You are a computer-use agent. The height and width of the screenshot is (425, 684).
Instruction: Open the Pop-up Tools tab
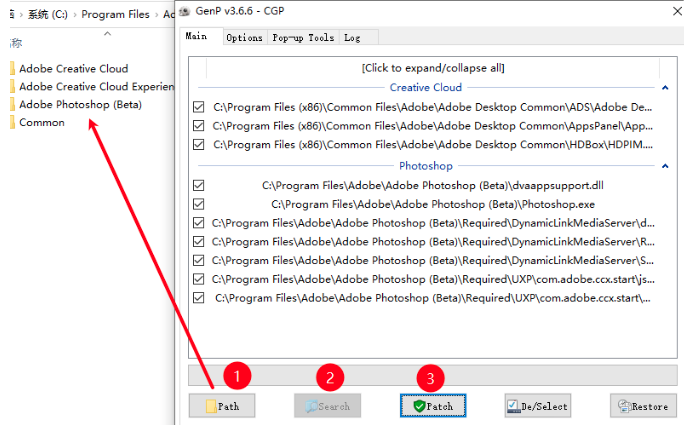(x=303, y=38)
